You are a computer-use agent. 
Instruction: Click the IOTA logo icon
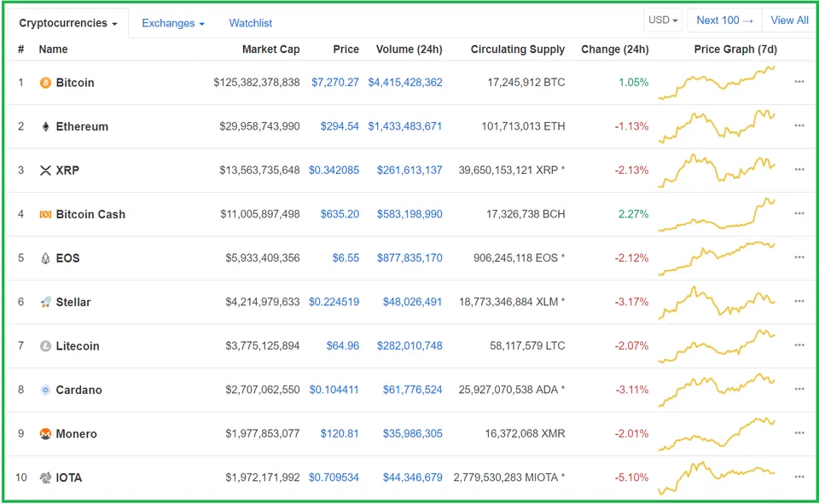45,478
